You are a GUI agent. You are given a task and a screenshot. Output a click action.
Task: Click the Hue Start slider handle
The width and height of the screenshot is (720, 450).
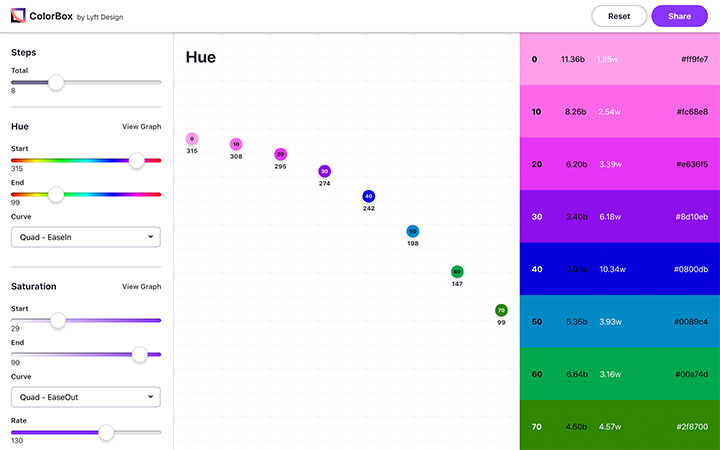(x=137, y=159)
